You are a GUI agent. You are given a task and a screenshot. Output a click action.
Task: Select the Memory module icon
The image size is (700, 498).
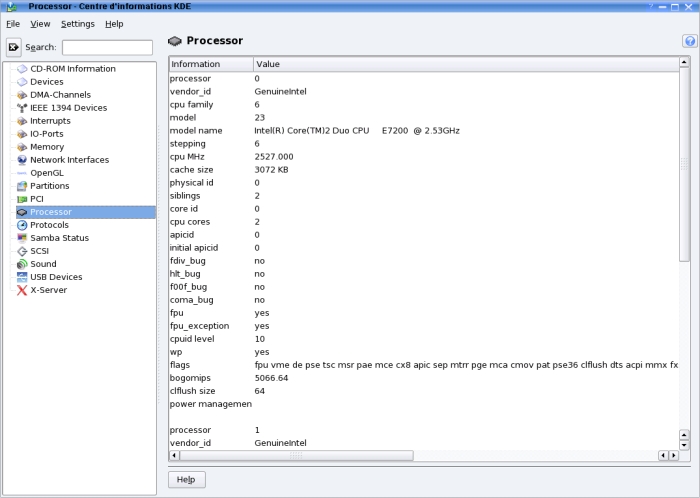22,147
